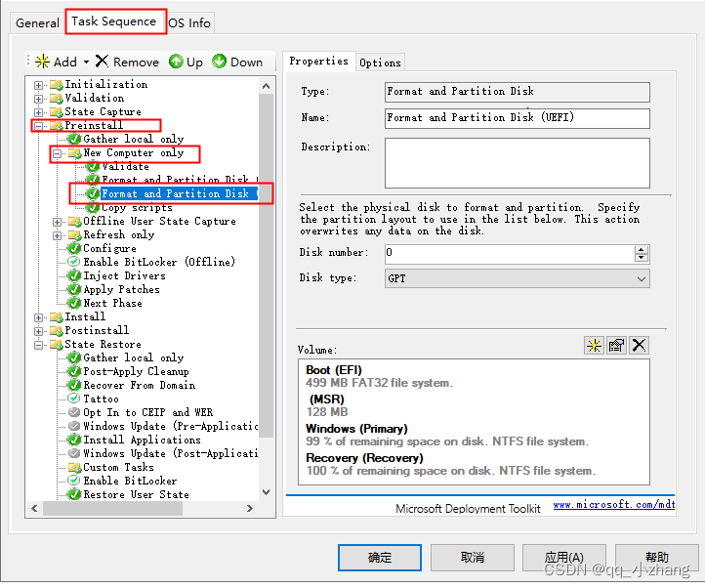Expand the Initialization group
705x588 pixels.
tap(39, 86)
